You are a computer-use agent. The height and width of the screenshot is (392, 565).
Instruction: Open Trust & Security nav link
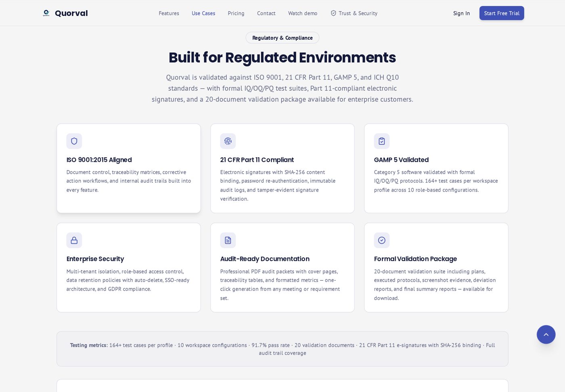[x=354, y=13]
